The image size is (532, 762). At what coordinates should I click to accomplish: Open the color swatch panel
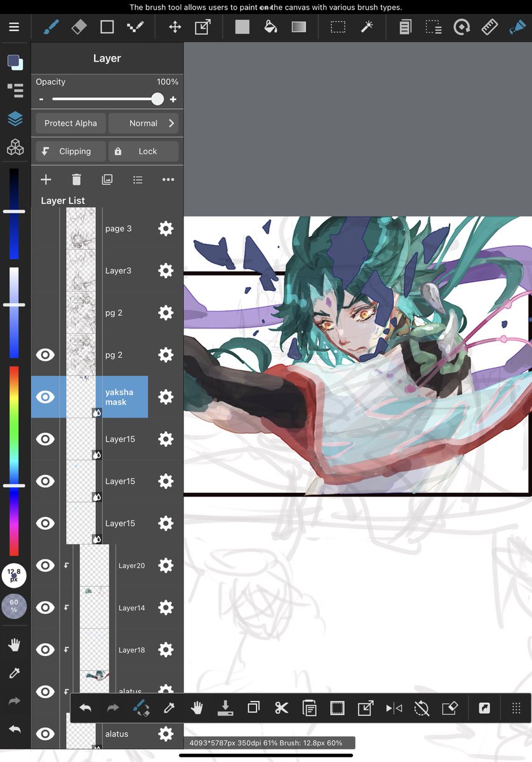tap(15, 62)
